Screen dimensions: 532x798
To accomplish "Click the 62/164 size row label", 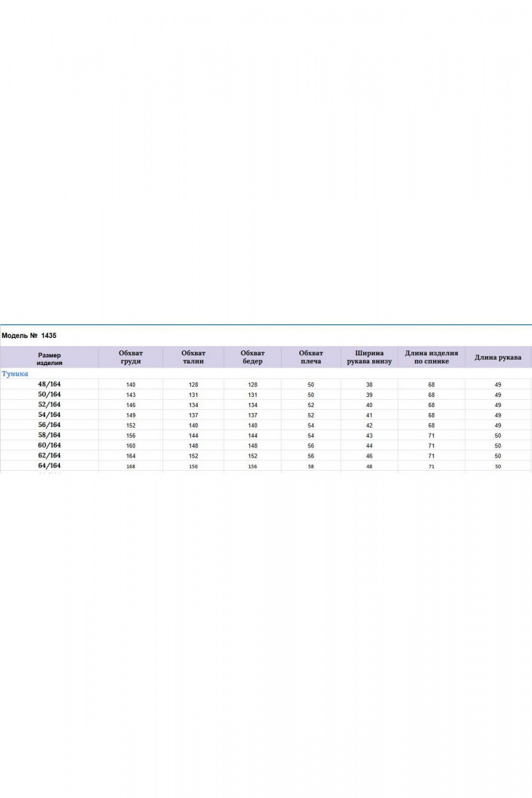I will click(49, 456).
